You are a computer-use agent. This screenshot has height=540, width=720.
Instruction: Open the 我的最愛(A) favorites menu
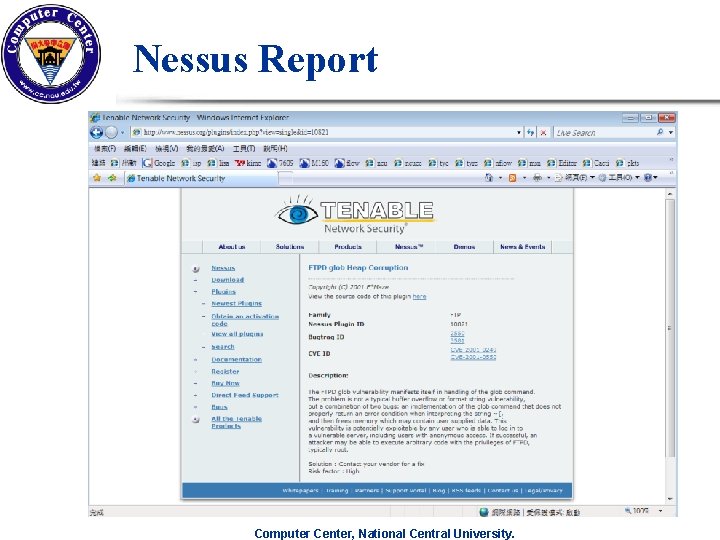(x=205, y=148)
